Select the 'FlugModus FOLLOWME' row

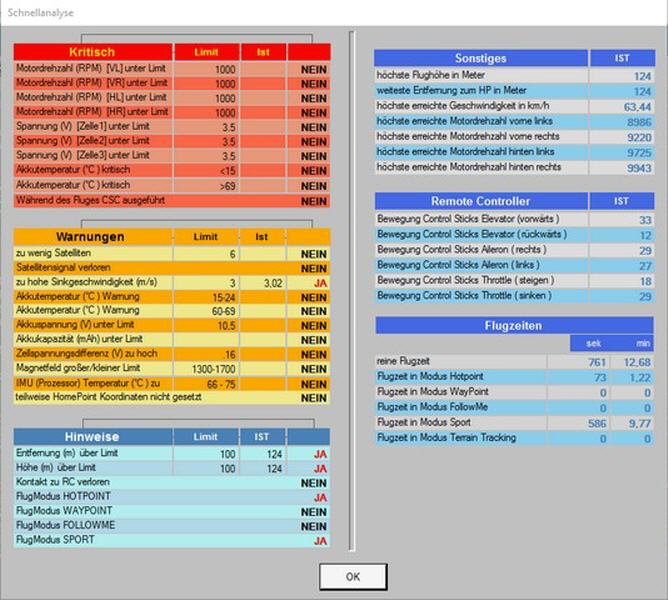pyautogui.click(x=172, y=526)
